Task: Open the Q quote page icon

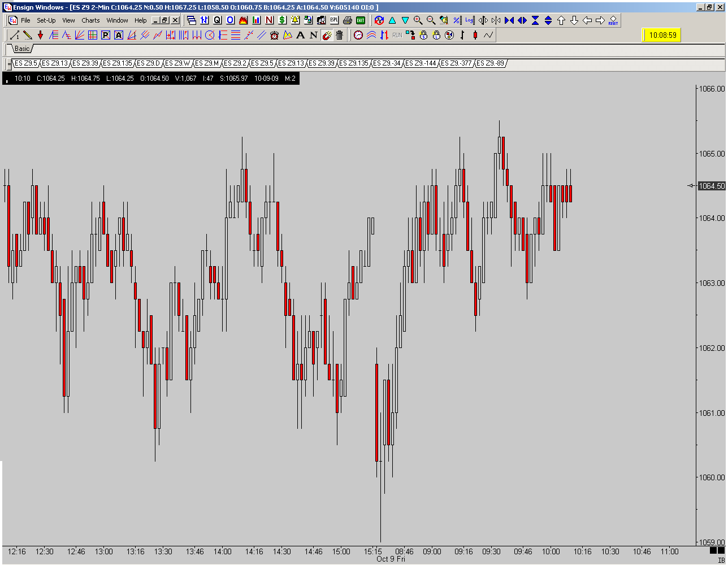Action: coord(217,20)
